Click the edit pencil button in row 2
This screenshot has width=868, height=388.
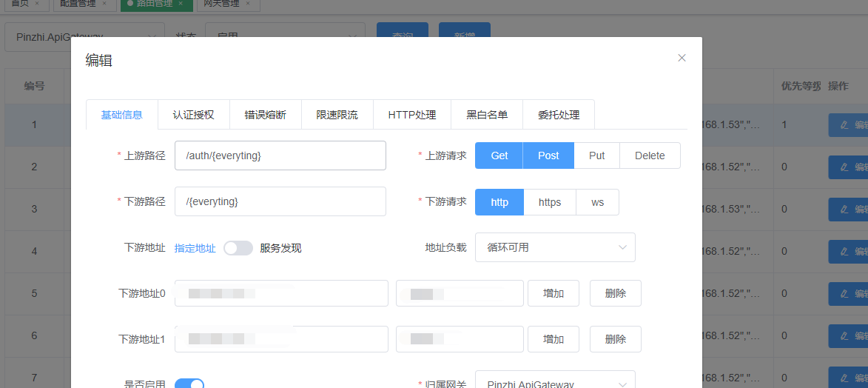tap(848, 167)
